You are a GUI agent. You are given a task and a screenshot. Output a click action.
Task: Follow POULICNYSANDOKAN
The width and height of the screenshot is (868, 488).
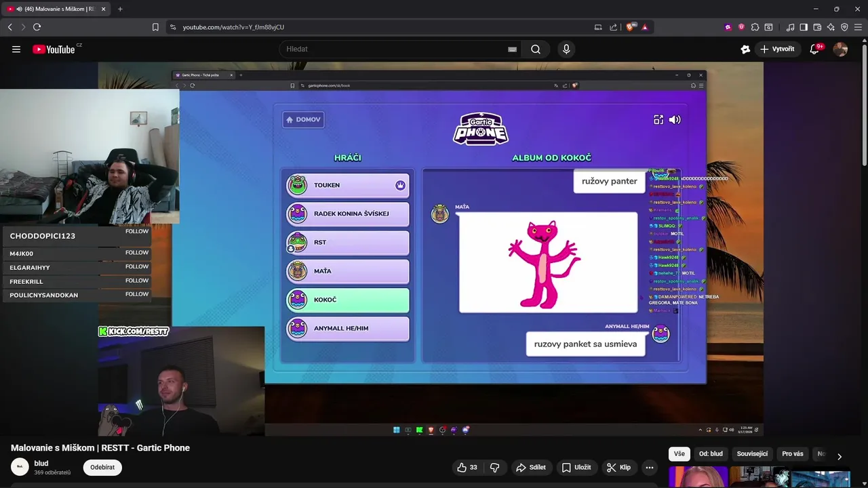[x=136, y=294]
